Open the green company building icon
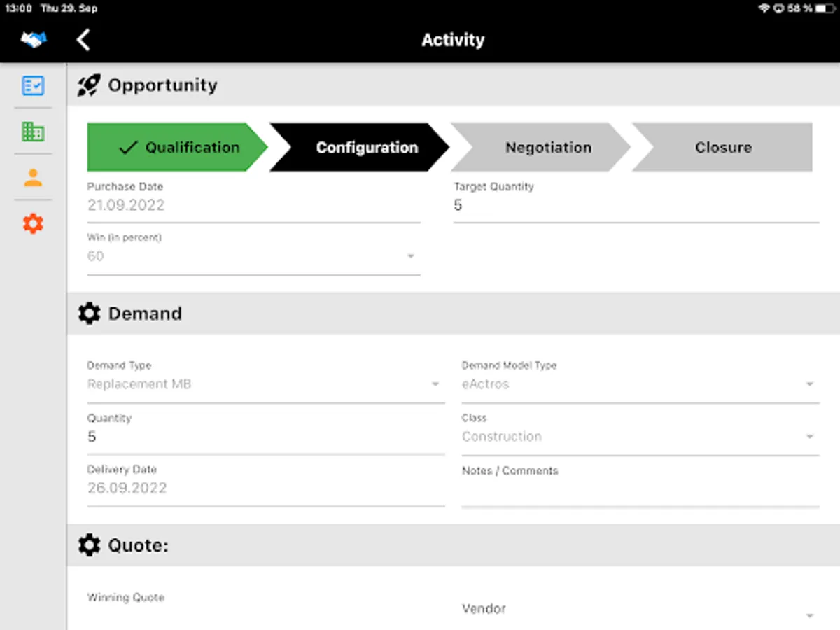Image resolution: width=840 pixels, height=630 pixels. [x=33, y=131]
